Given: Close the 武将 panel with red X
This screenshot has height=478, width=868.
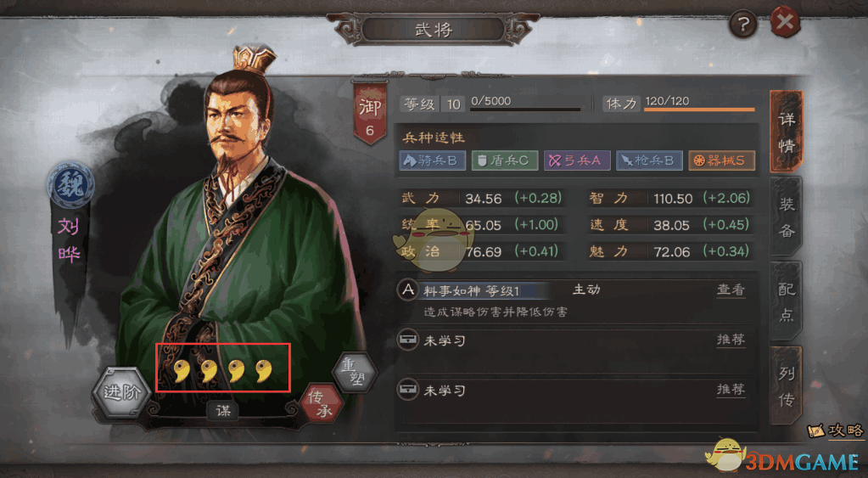Looking at the screenshot, I should click(785, 23).
